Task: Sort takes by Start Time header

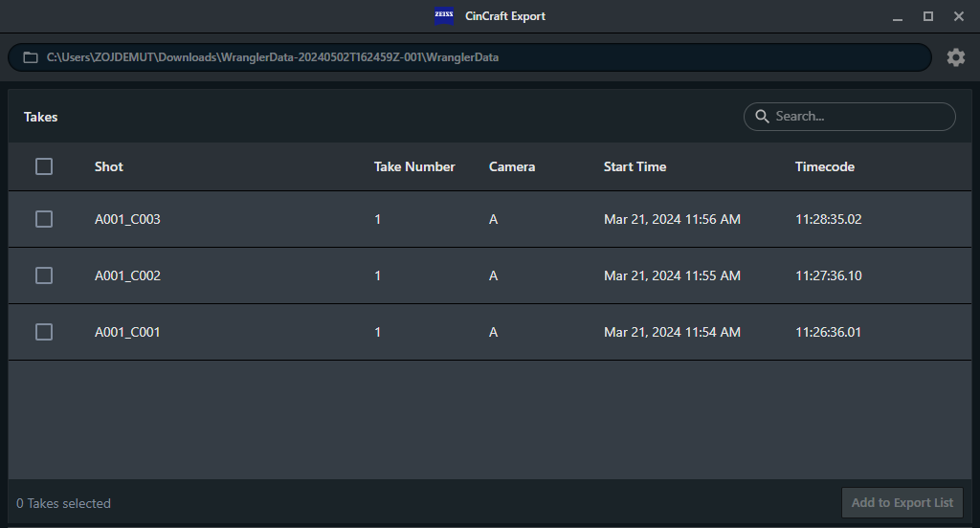Action: coord(635,166)
